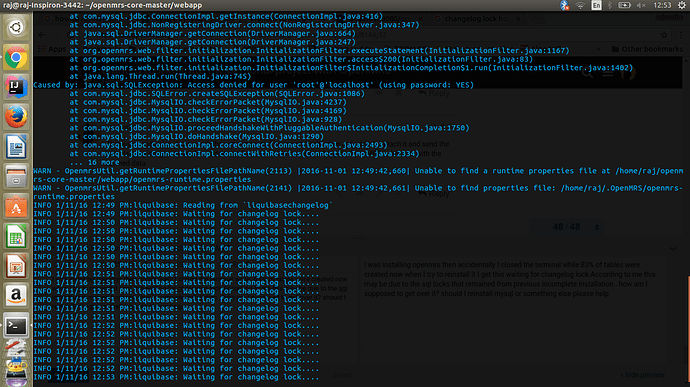Open LibreOffice Writer from the launcher
The height and width of the screenshot is (387, 690).
pos(16,147)
